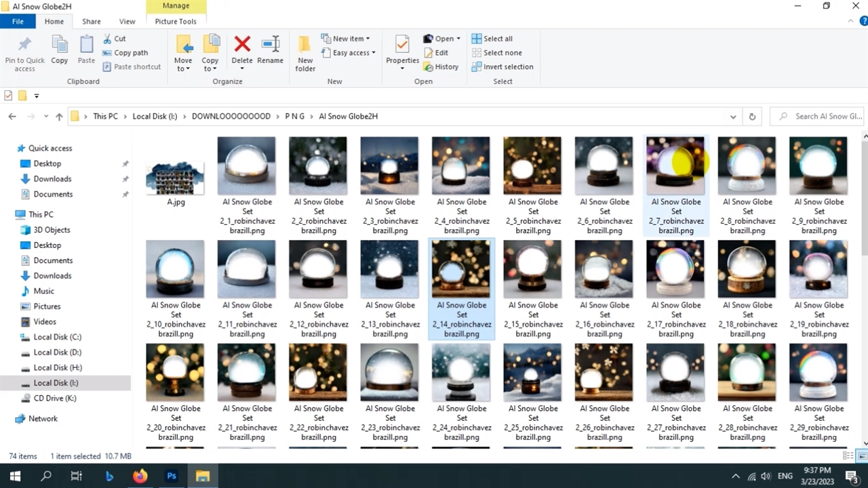Click the Rename icon in ribbon

(270, 52)
